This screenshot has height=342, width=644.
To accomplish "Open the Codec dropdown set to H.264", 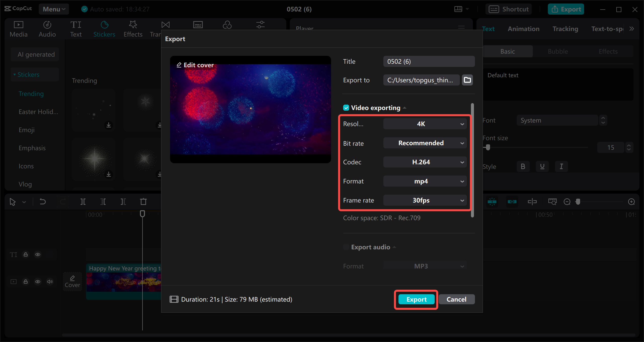I will pyautogui.click(x=425, y=162).
